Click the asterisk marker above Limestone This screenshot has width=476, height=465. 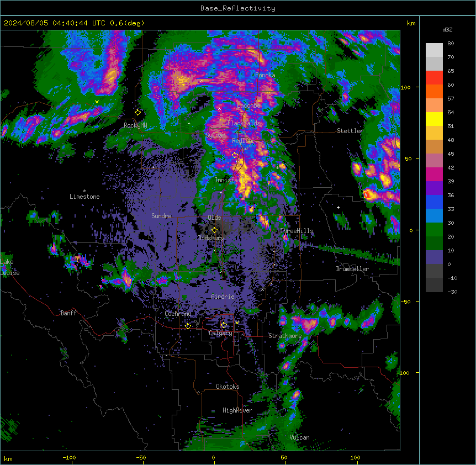tap(84, 191)
